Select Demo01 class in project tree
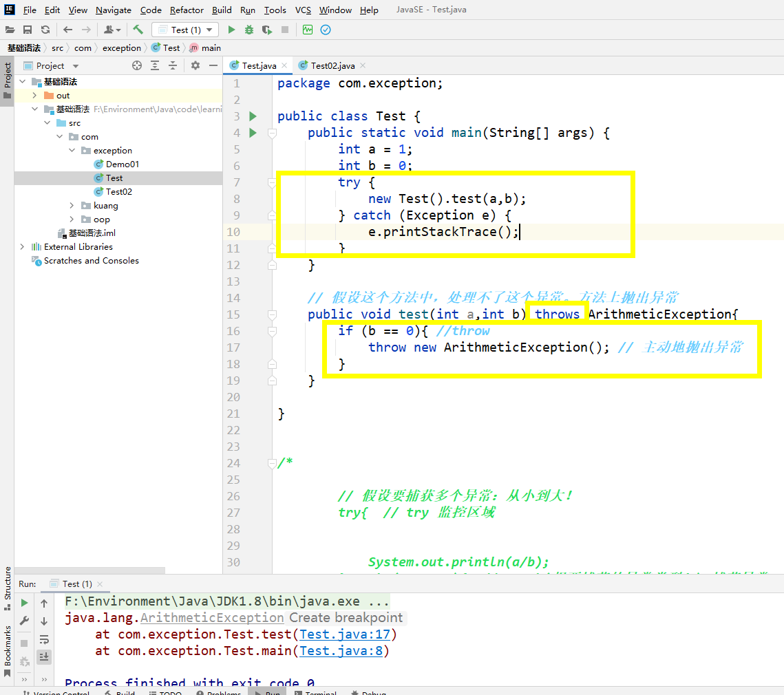 (x=122, y=164)
